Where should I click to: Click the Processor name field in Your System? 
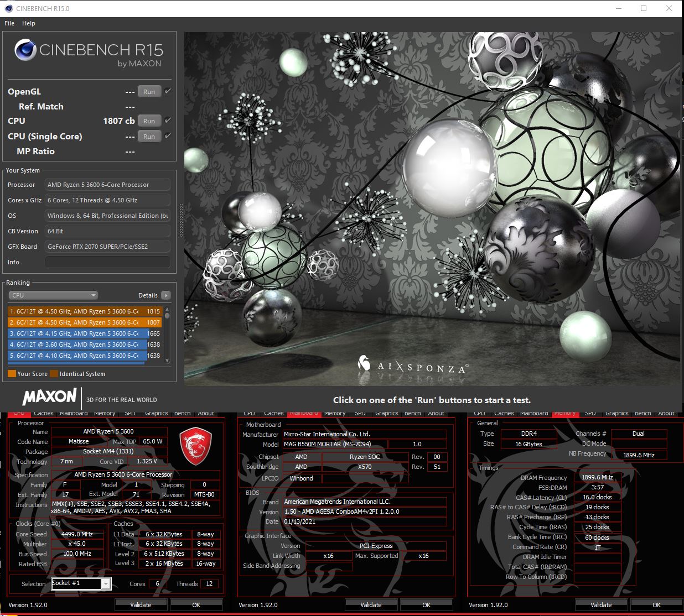(x=107, y=185)
